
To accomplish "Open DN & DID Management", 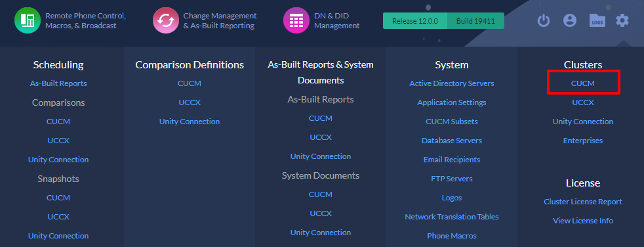I will (337, 20).
